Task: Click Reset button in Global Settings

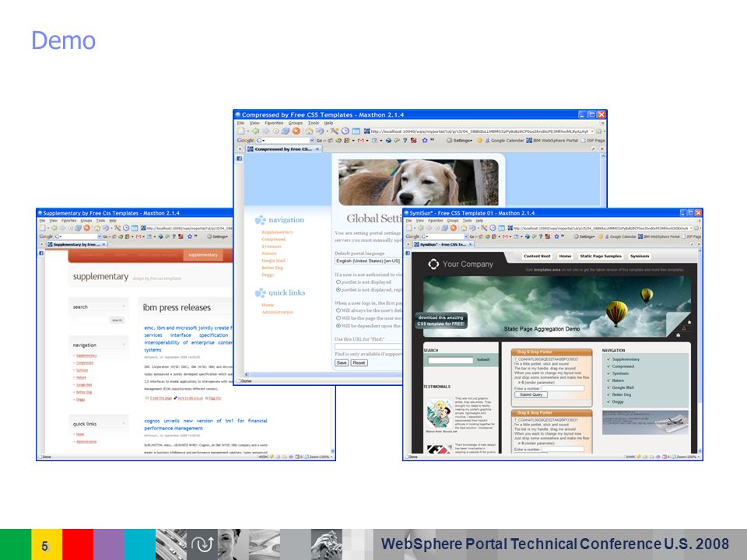Action: (359, 363)
